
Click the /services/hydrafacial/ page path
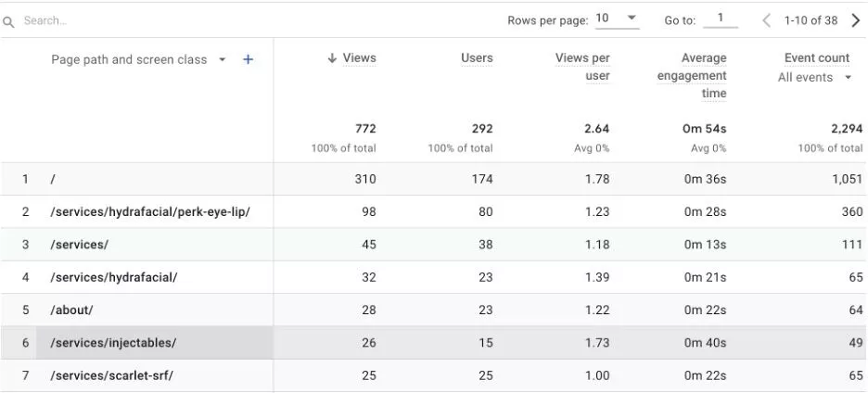pos(113,277)
